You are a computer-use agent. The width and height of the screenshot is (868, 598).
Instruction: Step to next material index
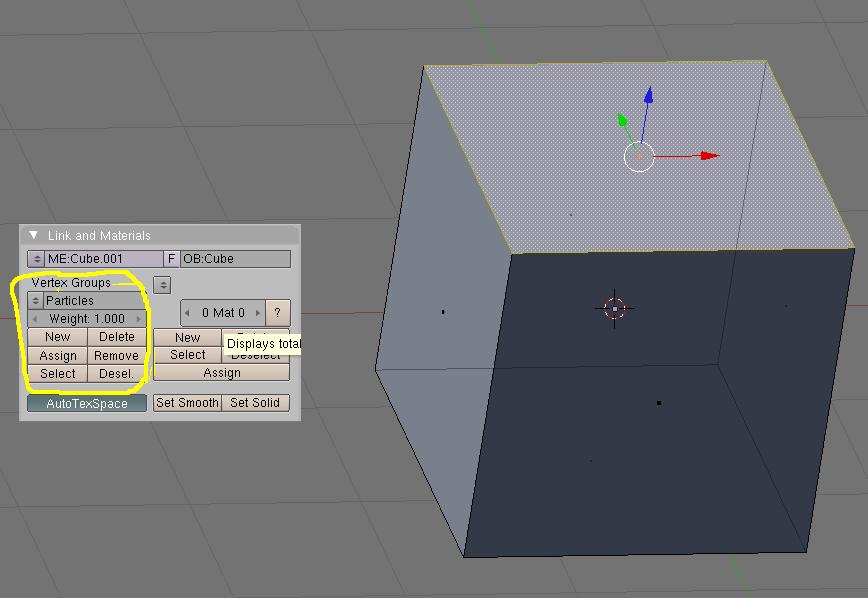pyautogui.click(x=257, y=313)
